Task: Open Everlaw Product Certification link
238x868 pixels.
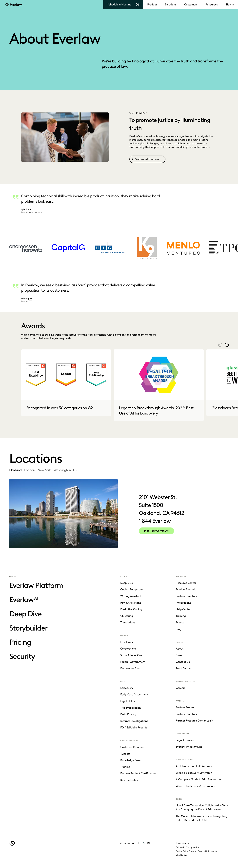Action: (x=138, y=773)
